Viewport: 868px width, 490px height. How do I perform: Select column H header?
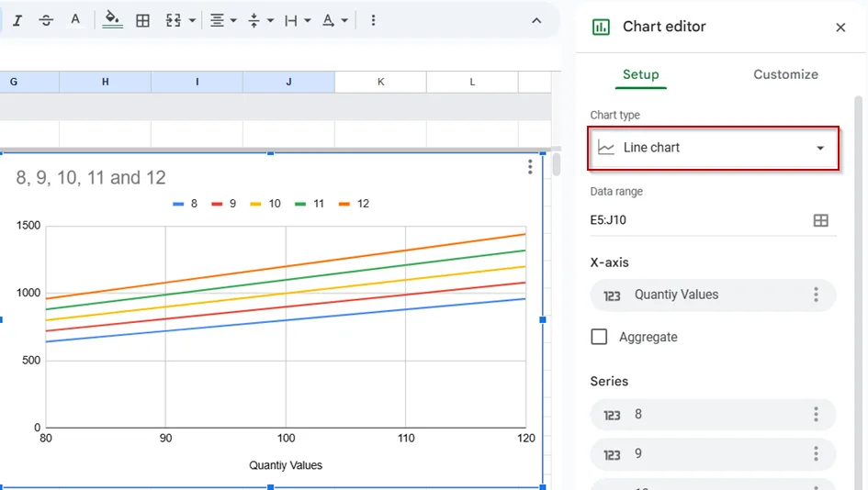[106, 82]
